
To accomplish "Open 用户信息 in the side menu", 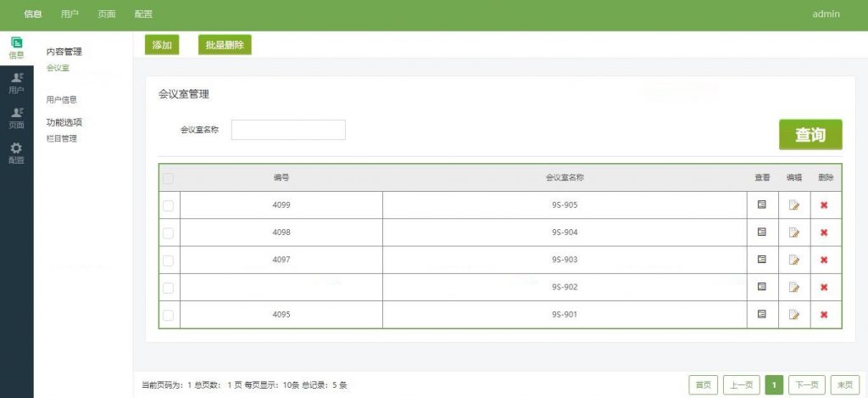I will [61, 100].
